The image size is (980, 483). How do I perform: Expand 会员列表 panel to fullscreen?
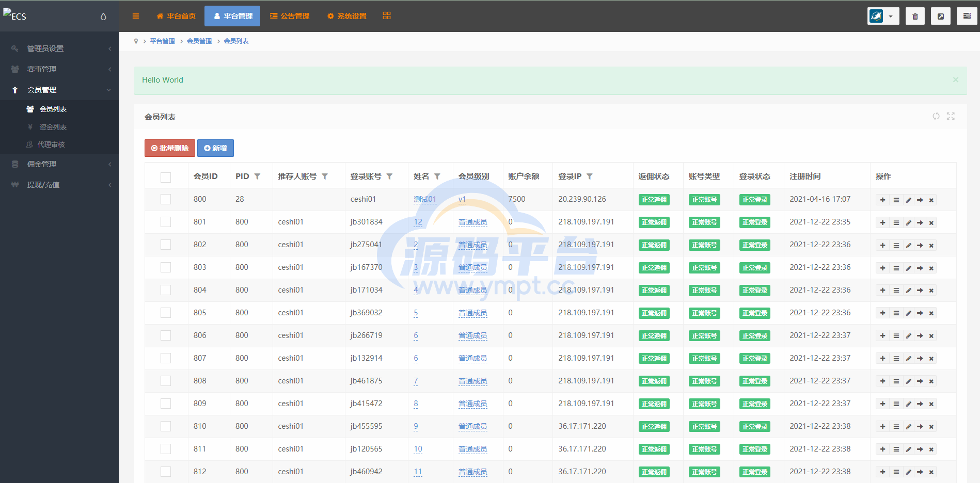coord(951,116)
